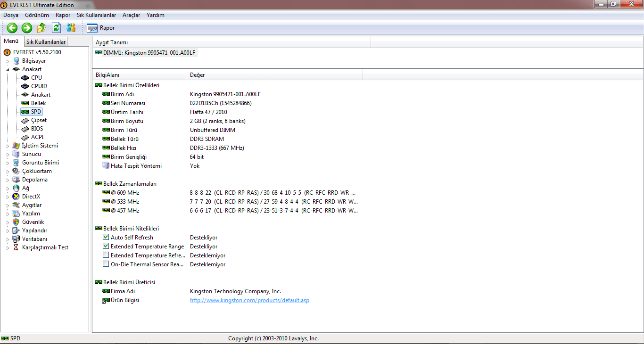Click the Değer column header
644x362 pixels.
275,75
